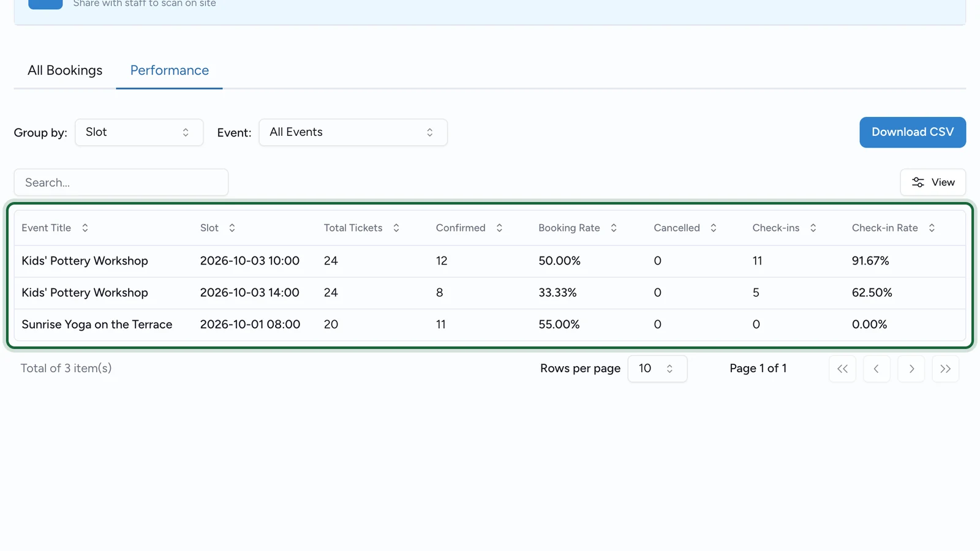
Task: Click check-in rate 91.67%
Action: pos(870,261)
